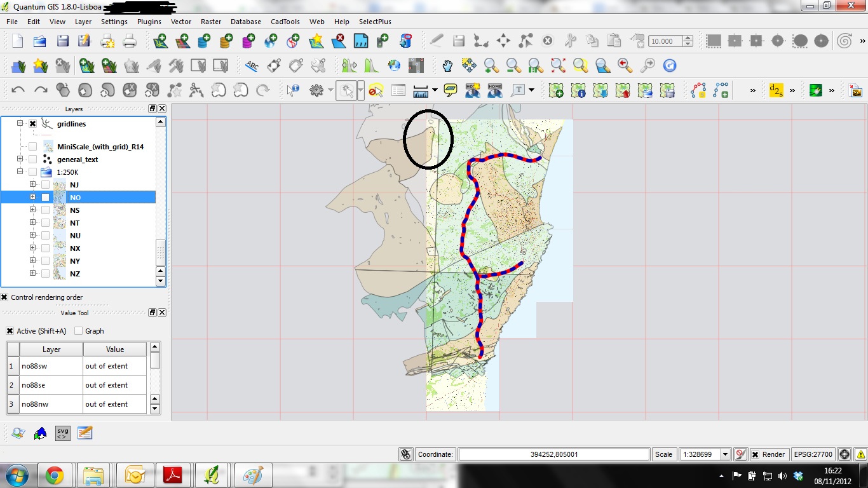The width and height of the screenshot is (868, 488).
Task: Click the Deselect features icon
Action: (376, 90)
